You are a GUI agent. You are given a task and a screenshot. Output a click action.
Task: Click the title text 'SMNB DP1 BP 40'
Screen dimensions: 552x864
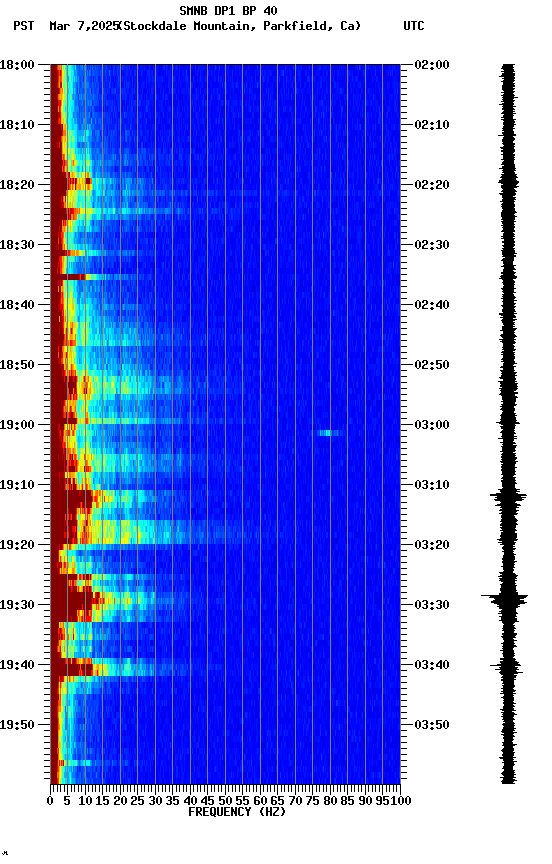(228, 10)
